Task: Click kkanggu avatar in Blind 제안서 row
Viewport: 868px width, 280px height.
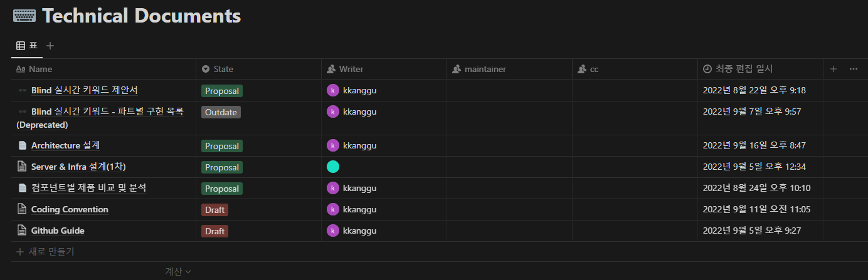Action: coord(333,90)
